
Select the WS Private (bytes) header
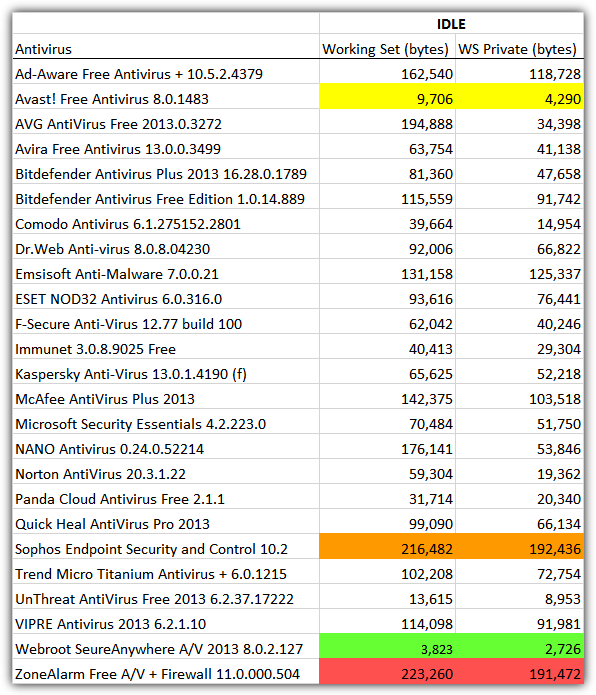coord(518,49)
